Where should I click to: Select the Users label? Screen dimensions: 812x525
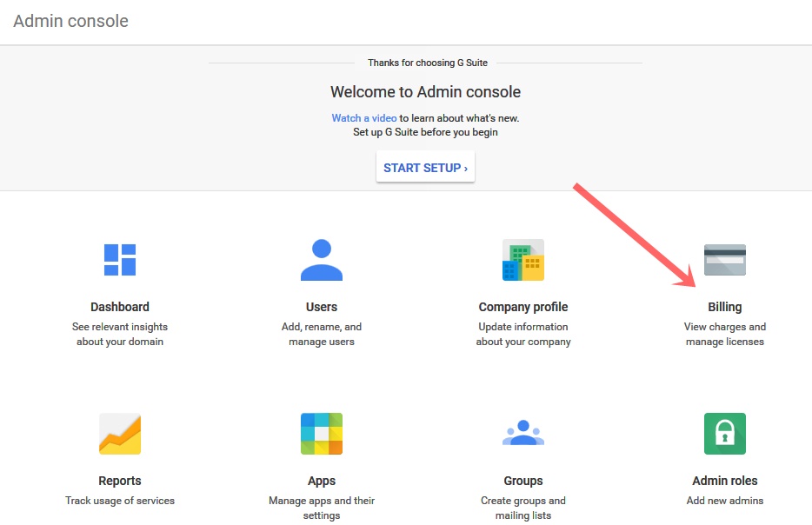pos(322,307)
